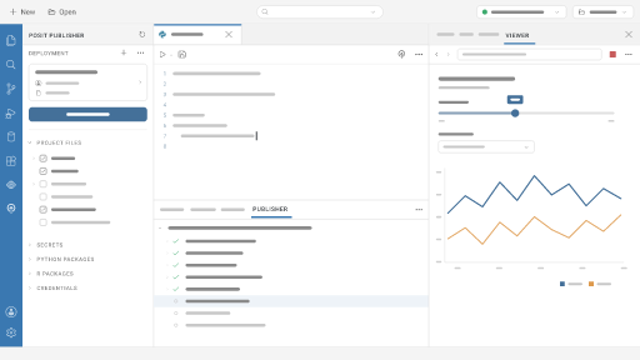Open the folder selector dropdown in top bar

(603, 12)
